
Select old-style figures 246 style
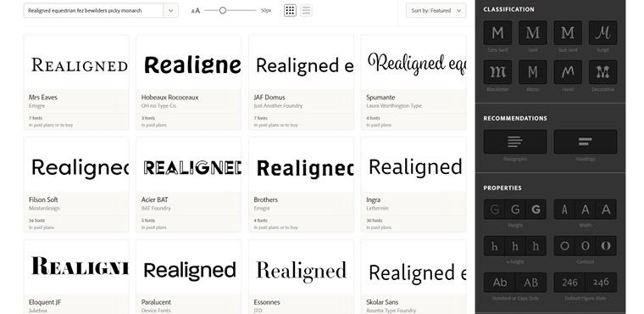(601, 283)
